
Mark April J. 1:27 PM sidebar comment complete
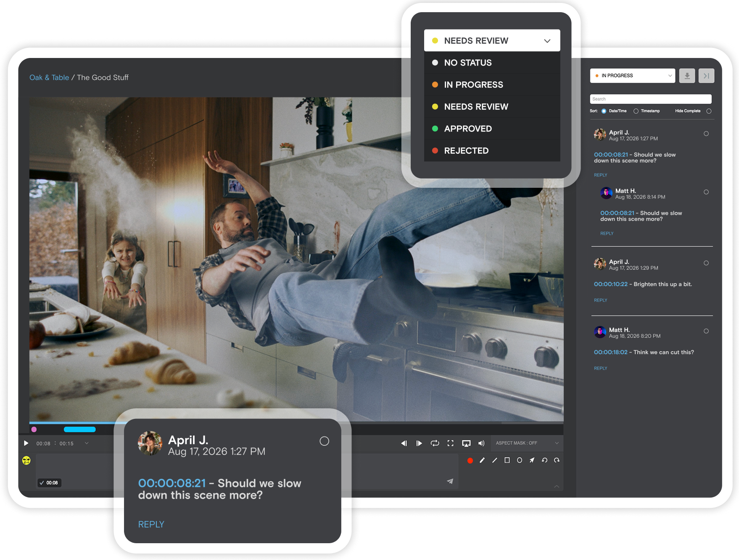click(706, 134)
